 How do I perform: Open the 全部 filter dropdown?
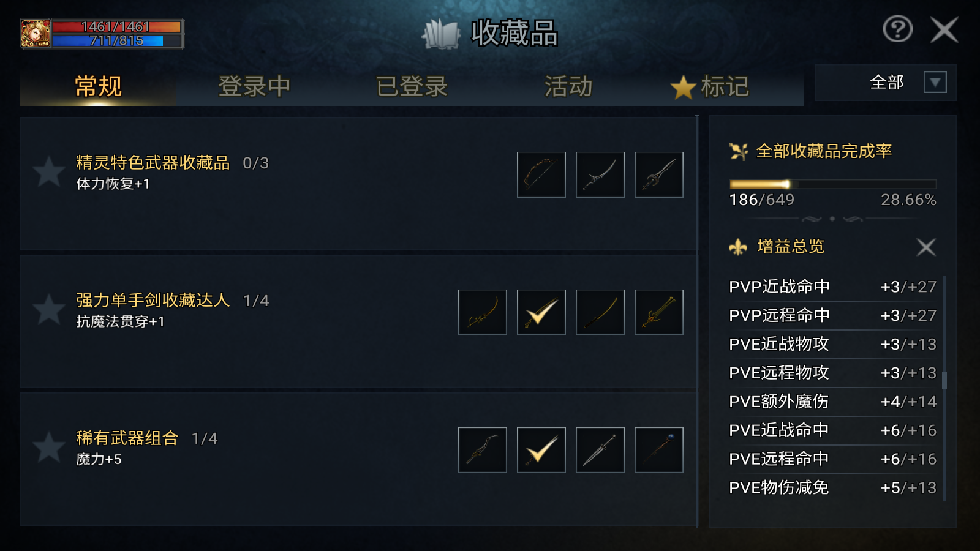pos(935,82)
